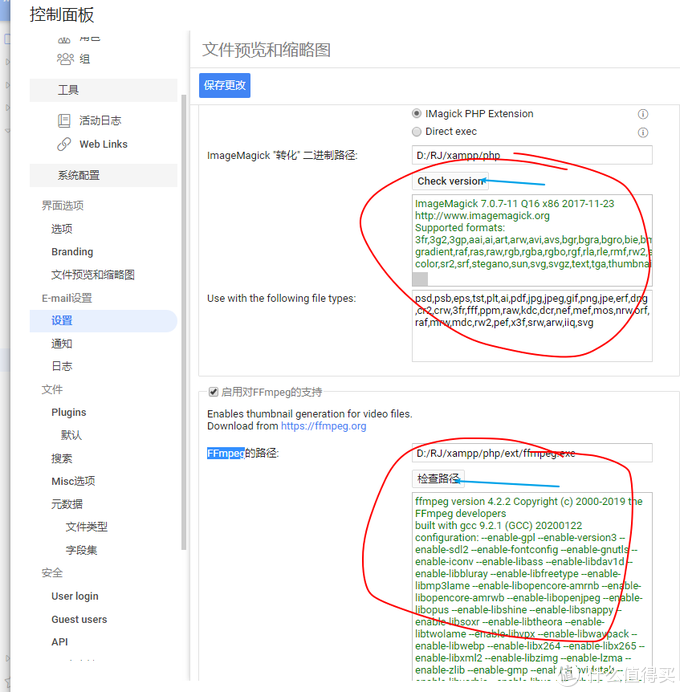680x692 pixels.
Task: Click the Web Links chain icon
Action: pyautogui.click(x=64, y=144)
